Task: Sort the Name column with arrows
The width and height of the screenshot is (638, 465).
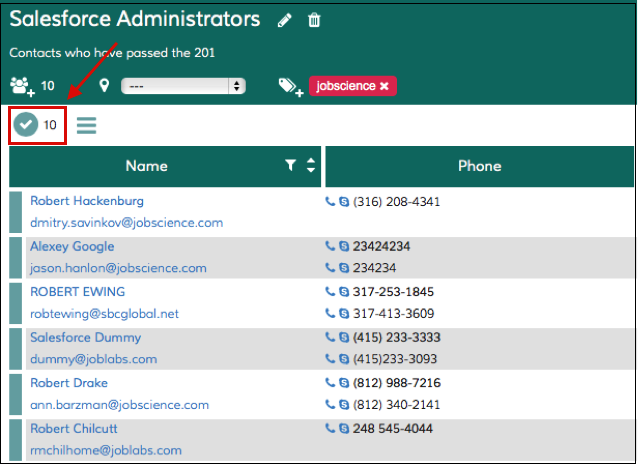Action: click(311, 165)
